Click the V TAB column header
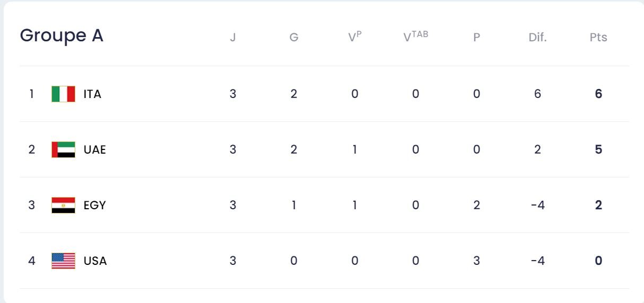Image resolution: width=644 pixels, height=303 pixels. click(x=415, y=37)
